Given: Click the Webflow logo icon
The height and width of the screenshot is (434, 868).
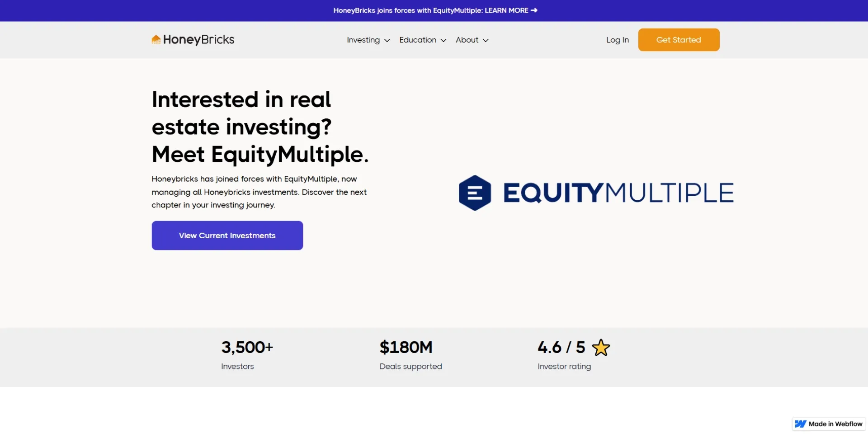Looking at the screenshot, I should (801, 424).
